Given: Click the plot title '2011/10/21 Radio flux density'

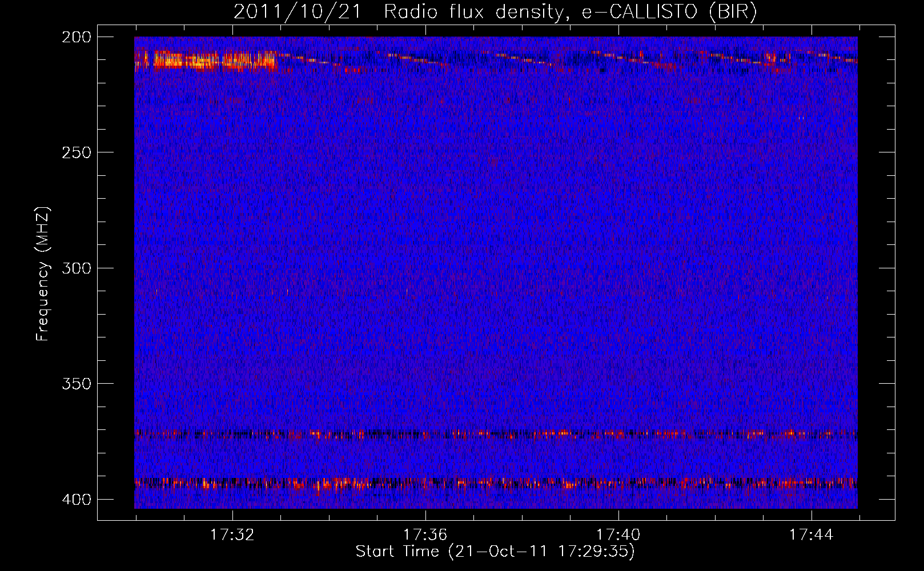Looking at the screenshot, I should pyautogui.click(x=495, y=11).
